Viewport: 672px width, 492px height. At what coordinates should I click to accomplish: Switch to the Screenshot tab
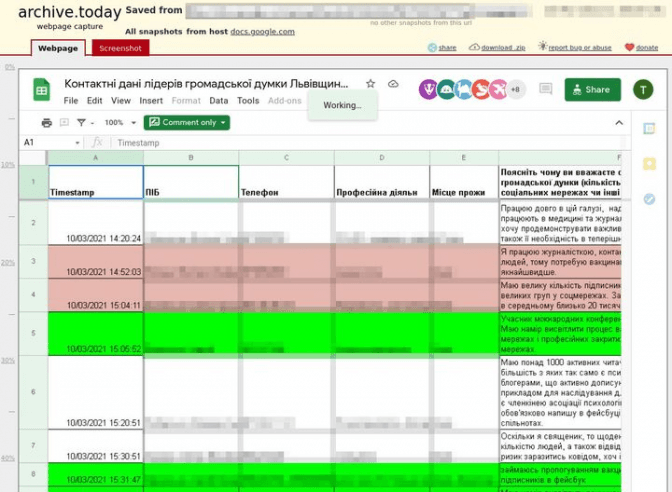(x=120, y=48)
